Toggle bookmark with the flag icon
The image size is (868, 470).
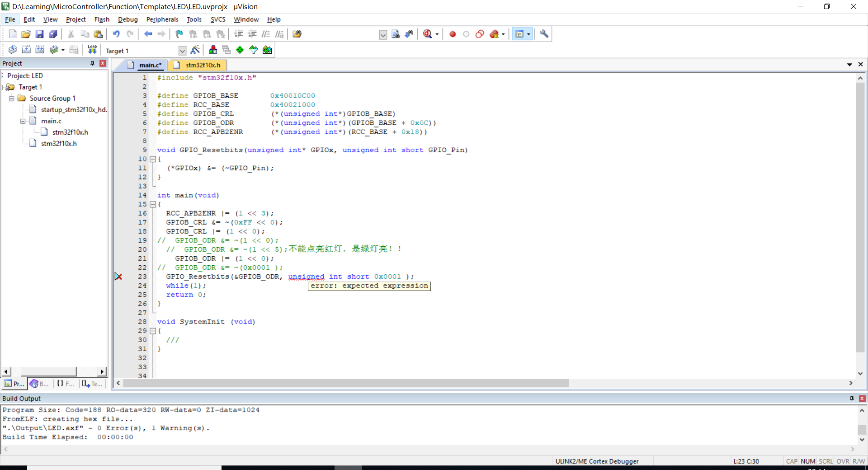179,34
